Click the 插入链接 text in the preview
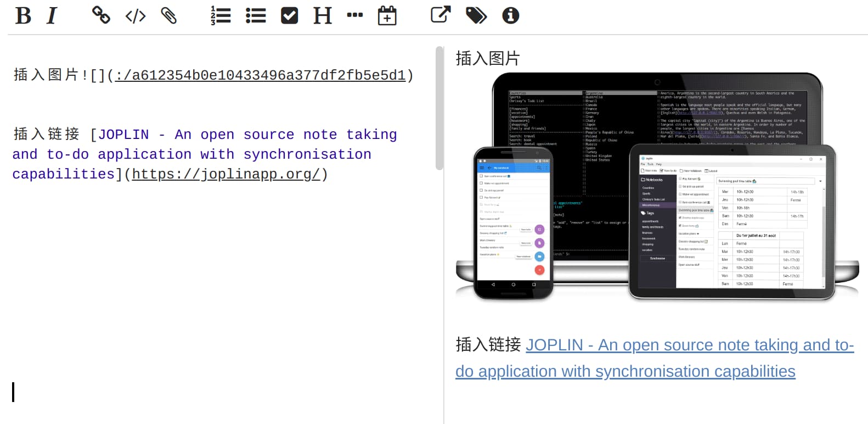 pos(488,345)
